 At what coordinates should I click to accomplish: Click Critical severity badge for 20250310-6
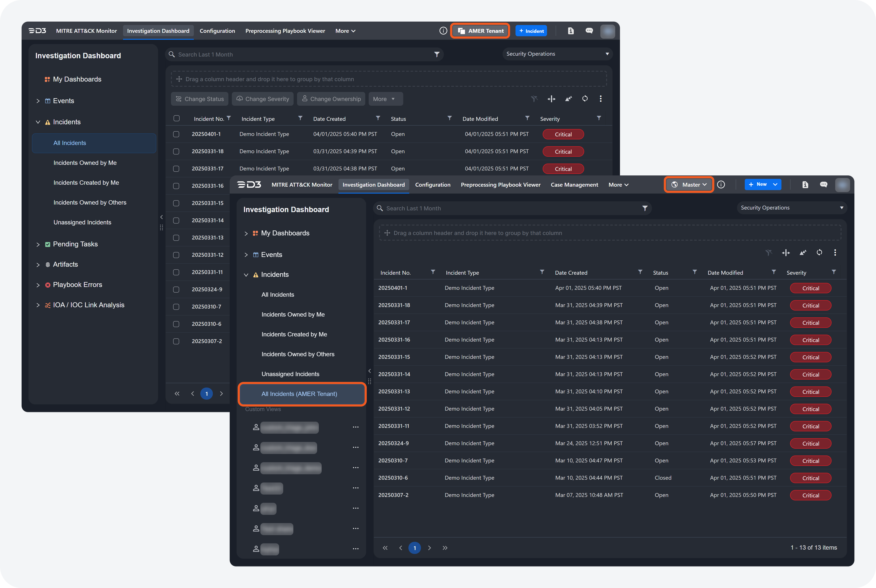810,478
